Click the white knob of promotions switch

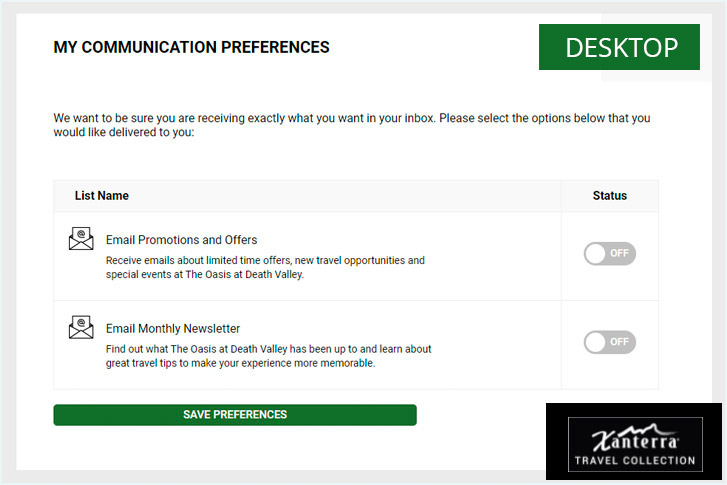pyautogui.click(x=595, y=254)
